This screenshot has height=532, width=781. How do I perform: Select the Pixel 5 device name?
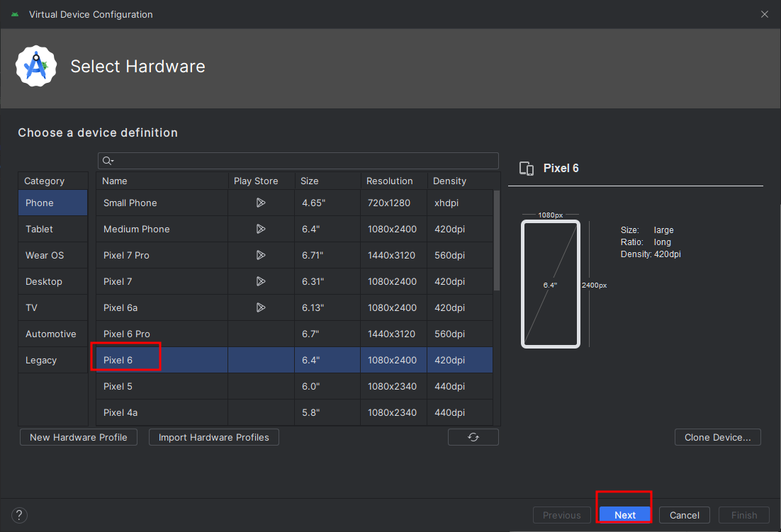[118, 387]
